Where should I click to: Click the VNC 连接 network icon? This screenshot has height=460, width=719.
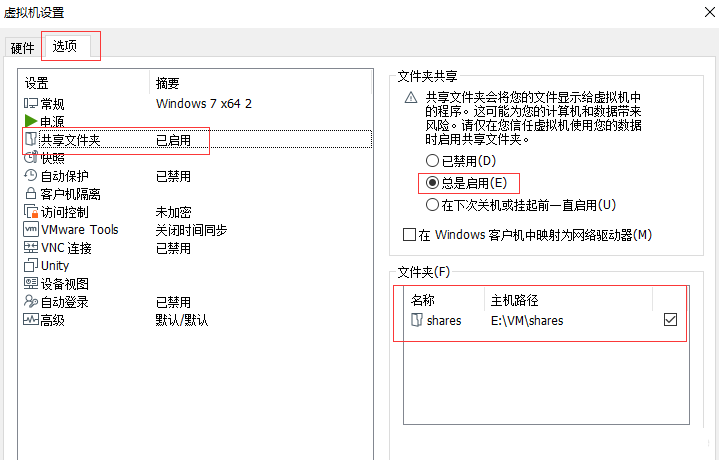coord(31,248)
